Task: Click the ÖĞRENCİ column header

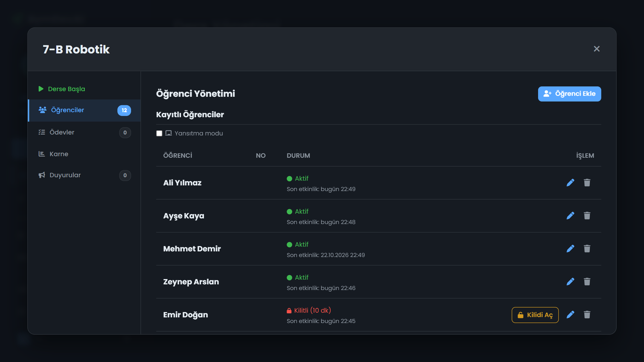Action: pos(178,155)
